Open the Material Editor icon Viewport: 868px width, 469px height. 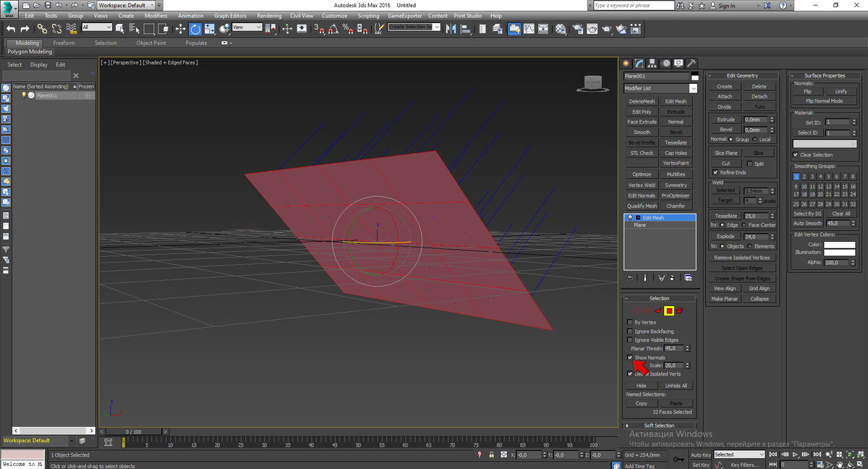click(561, 29)
